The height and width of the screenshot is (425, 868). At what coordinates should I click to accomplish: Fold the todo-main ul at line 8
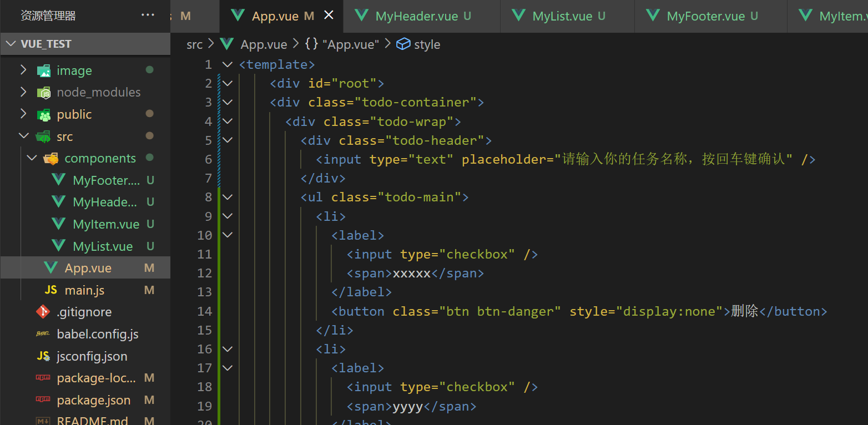(x=228, y=197)
